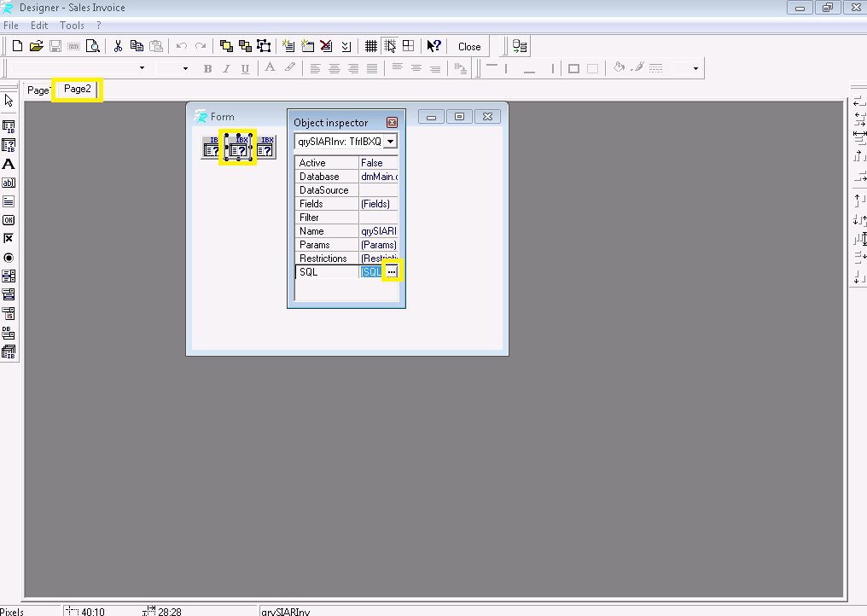Bring the selected object to front

225,46
